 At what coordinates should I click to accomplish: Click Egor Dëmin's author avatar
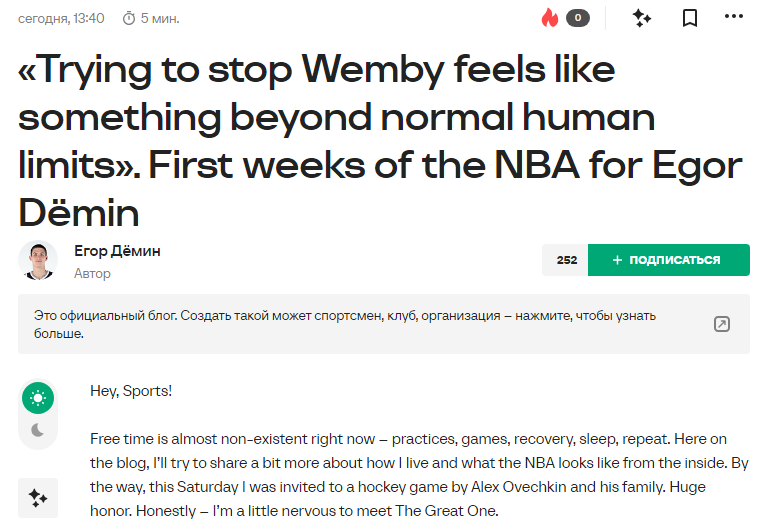38,261
